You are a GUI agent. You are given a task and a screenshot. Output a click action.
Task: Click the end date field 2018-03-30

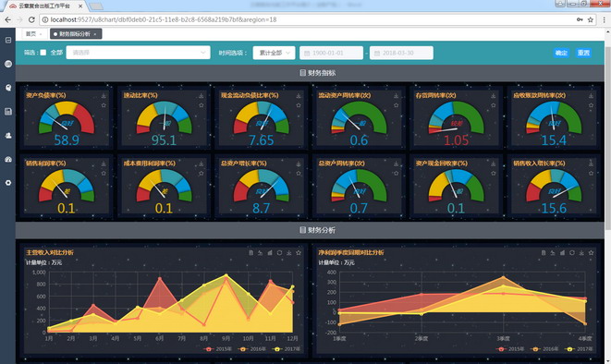click(x=401, y=53)
